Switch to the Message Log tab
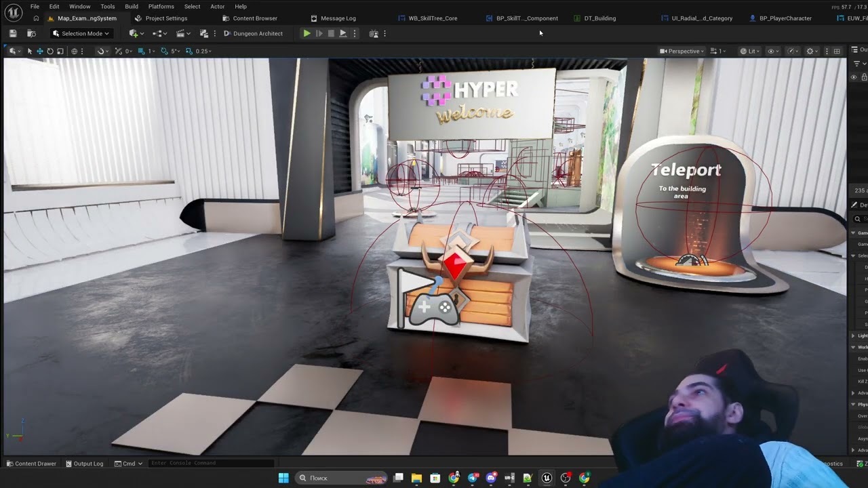This screenshot has width=868, height=488. coord(334,18)
